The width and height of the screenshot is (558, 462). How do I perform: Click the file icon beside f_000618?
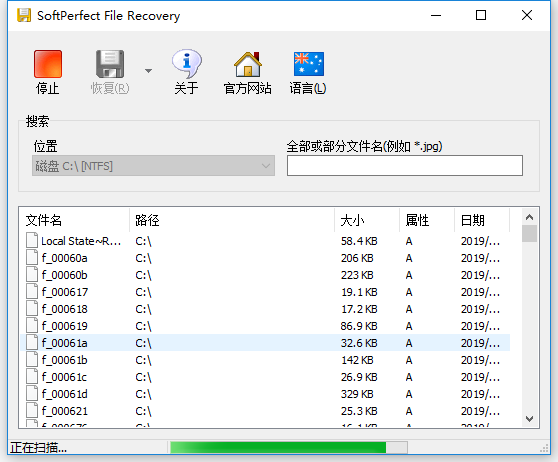32,308
